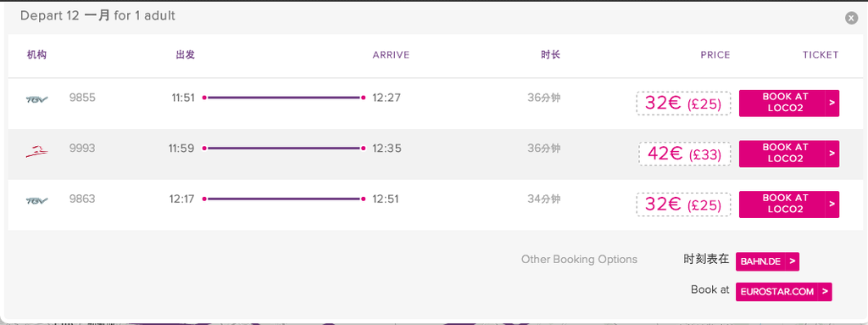Click the arrow on the BAHN.DE button
This screenshot has height=325, width=868.
tap(793, 261)
